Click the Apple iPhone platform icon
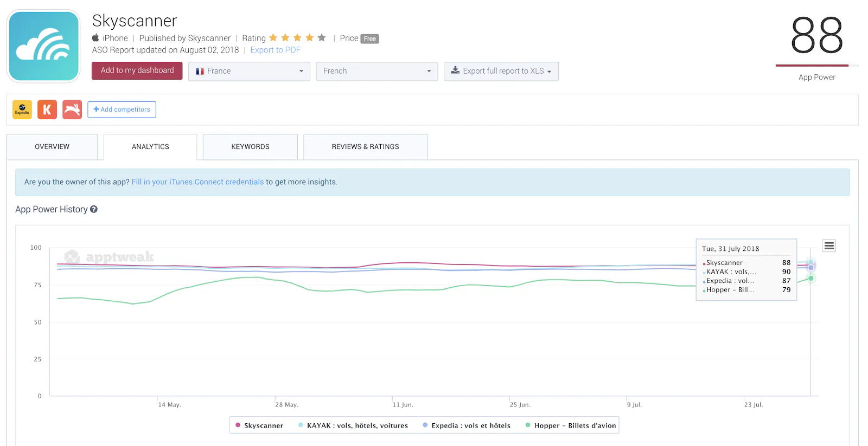The image size is (868, 446). [x=95, y=38]
